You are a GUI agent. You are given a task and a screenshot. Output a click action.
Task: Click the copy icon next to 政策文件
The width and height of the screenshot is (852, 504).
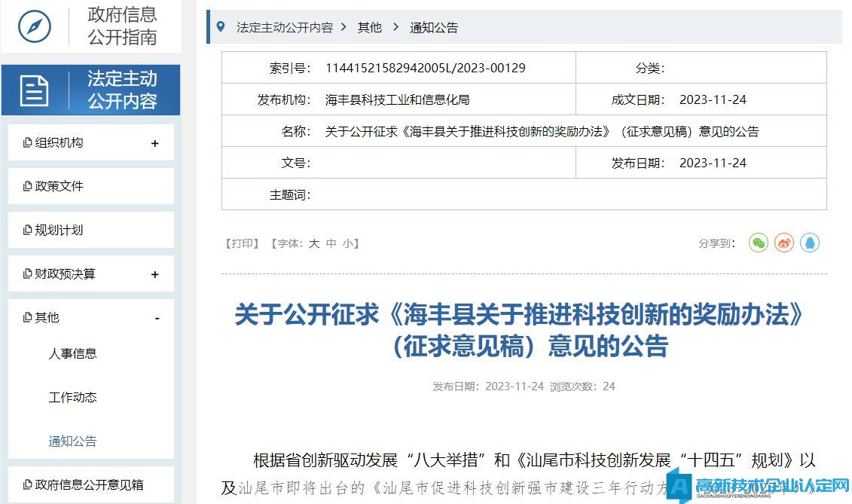28,186
